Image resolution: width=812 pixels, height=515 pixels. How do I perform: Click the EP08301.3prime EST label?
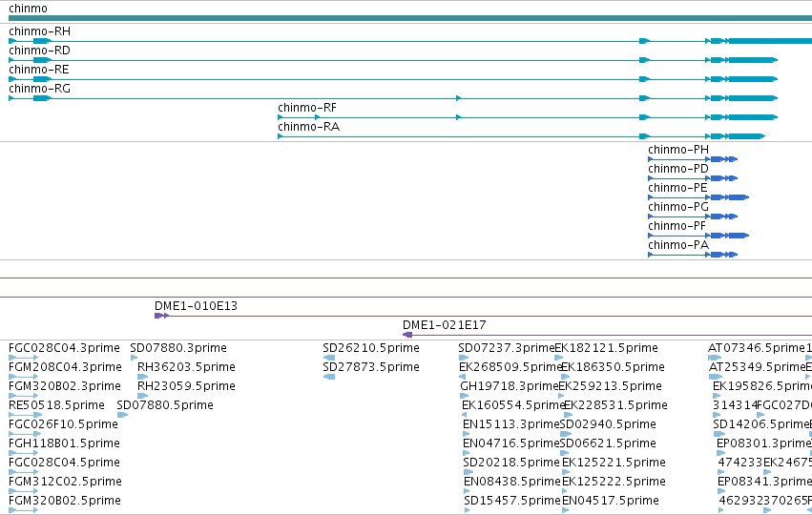[x=764, y=444]
